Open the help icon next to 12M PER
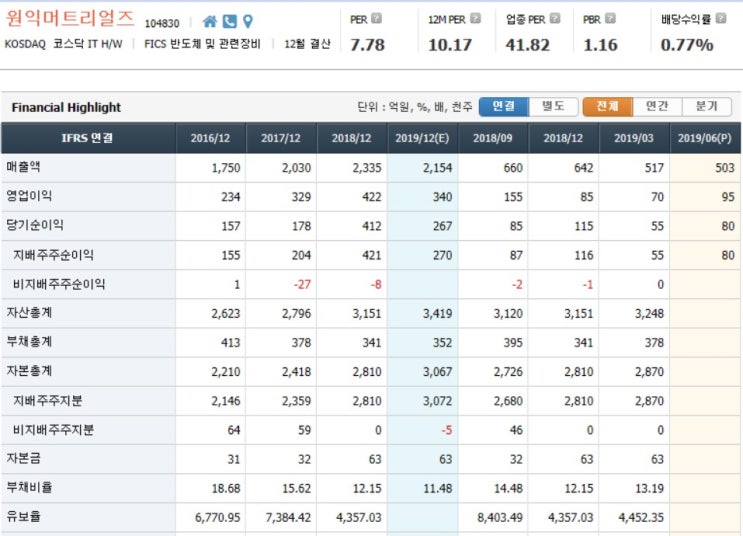 click(x=475, y=18)
